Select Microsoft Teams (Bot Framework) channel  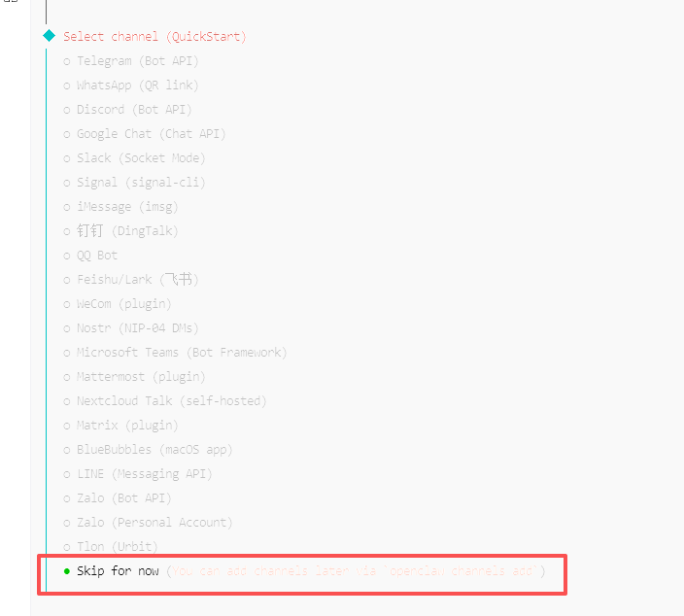(x=182, y=353)
